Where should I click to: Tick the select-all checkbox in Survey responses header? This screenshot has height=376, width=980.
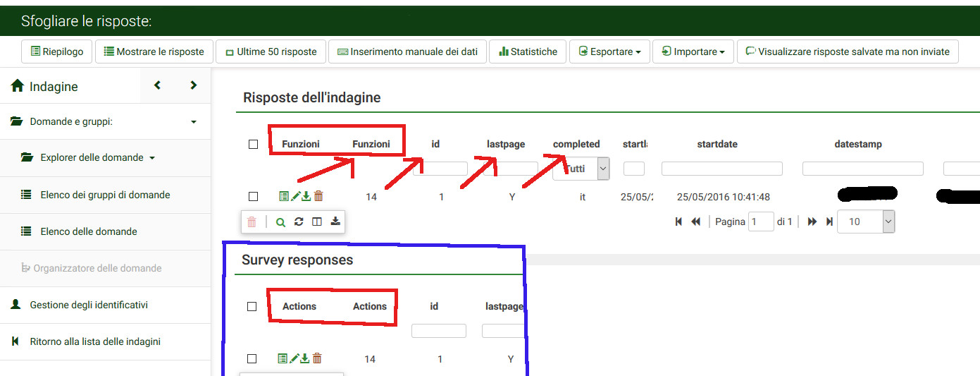252,307
